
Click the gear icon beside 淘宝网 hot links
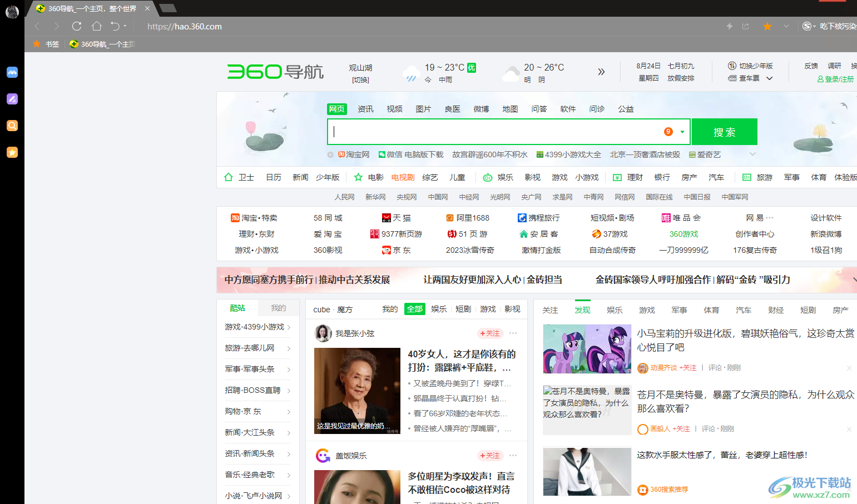pos(330,154)
